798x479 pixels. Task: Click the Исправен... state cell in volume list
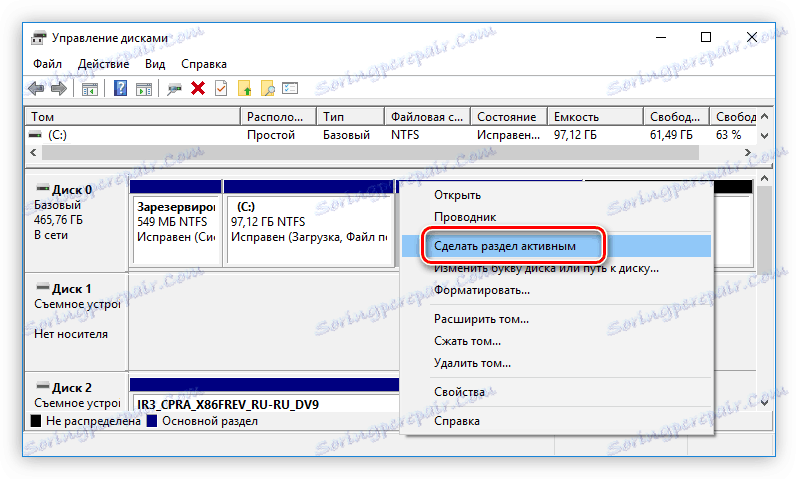(x=508, y=135)
